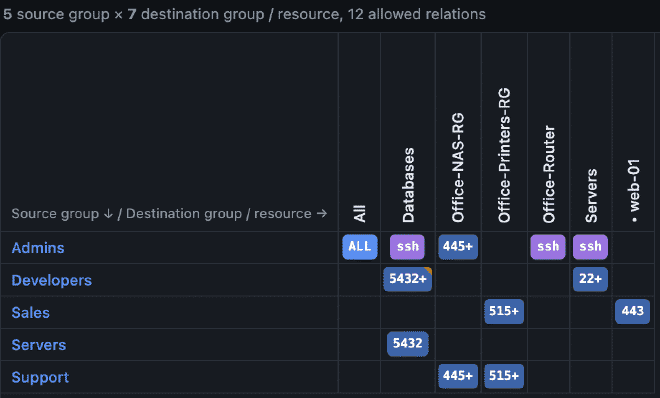The width and height of the screenshot is (660, 398).
Task: Click ssh badge for Admins to Databases
Action: (407, 247)
